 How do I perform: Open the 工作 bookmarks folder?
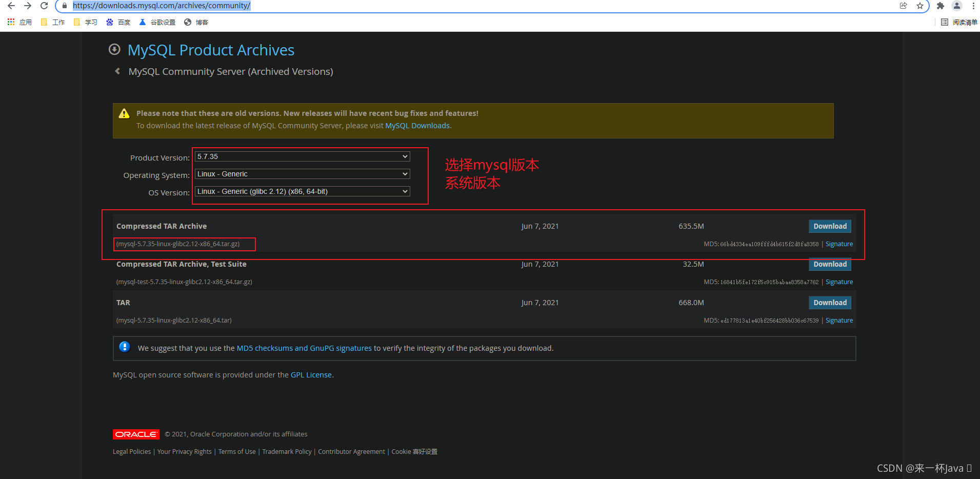click(53, 22)
